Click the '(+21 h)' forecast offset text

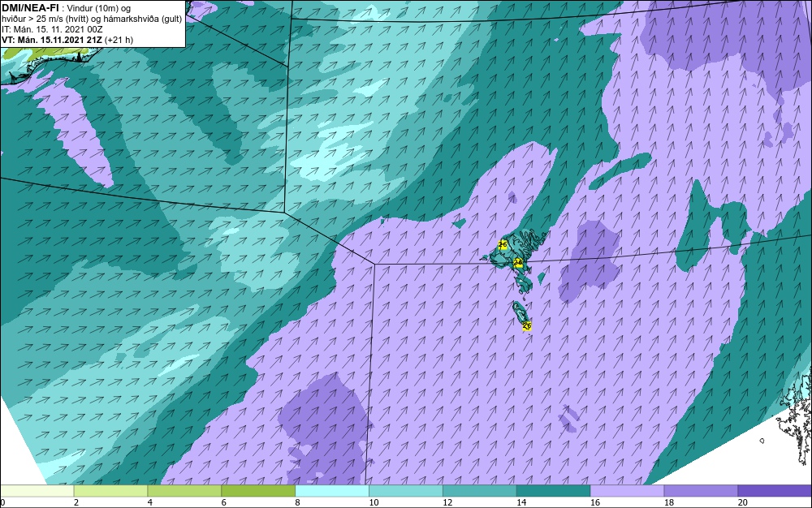119,40
